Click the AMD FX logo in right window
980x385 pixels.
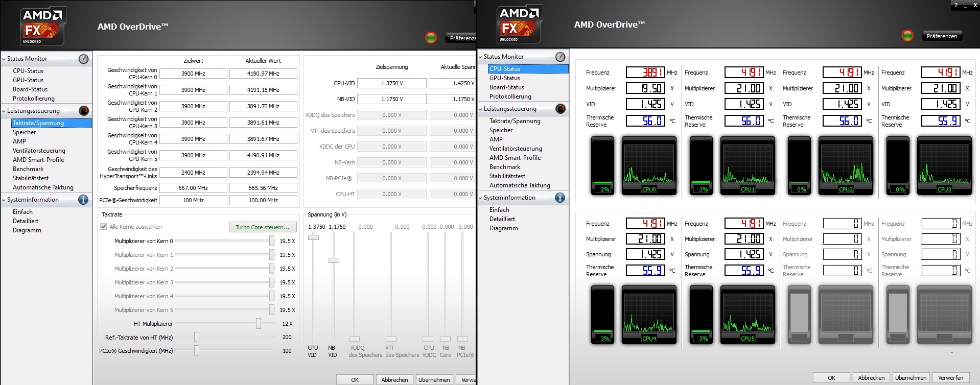click(520, 24)
